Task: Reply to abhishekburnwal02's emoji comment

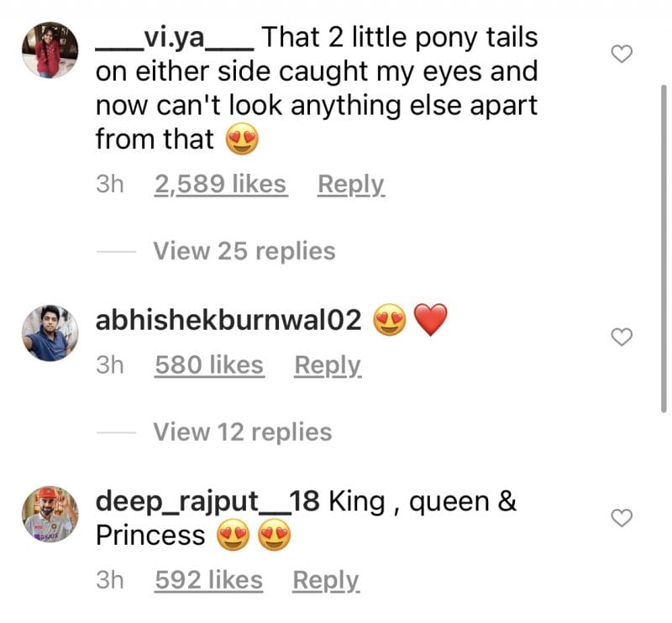Action: coord(328,366)
